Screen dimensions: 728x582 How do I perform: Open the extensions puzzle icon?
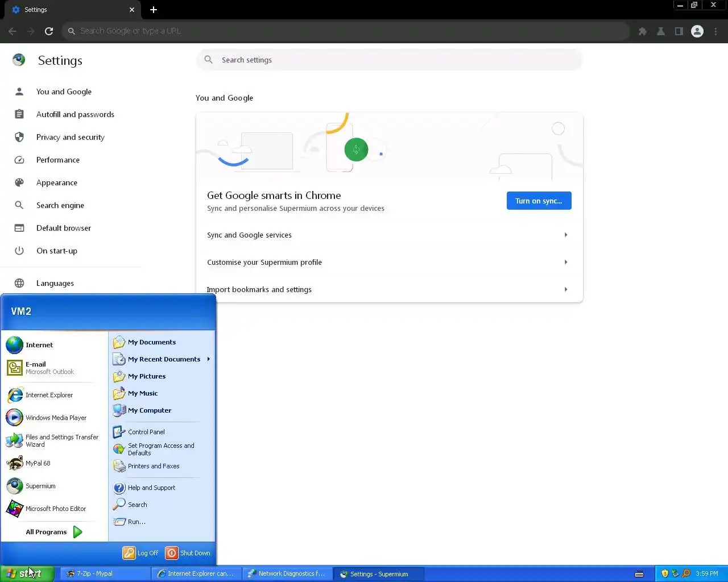(x=643, y=31)
